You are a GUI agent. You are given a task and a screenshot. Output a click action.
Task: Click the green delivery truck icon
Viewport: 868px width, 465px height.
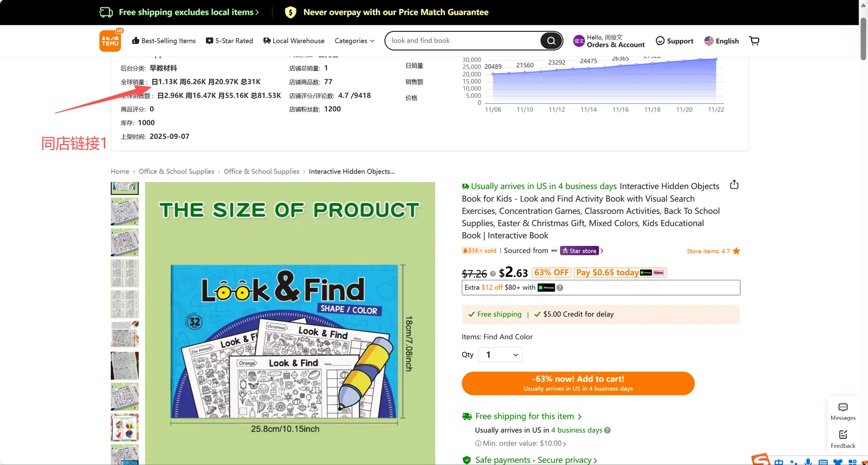467,416
